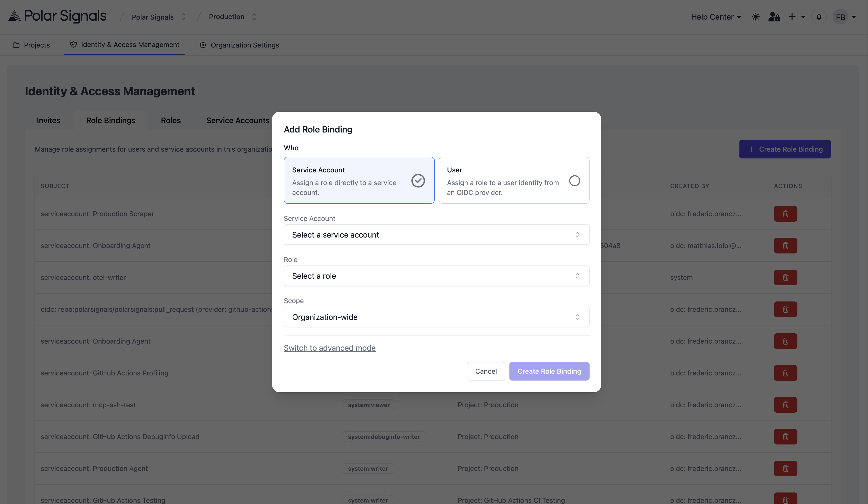This screenshot has height=504, width=868.
Task: Open the Select a role dropdown
Action: point(436,276)
